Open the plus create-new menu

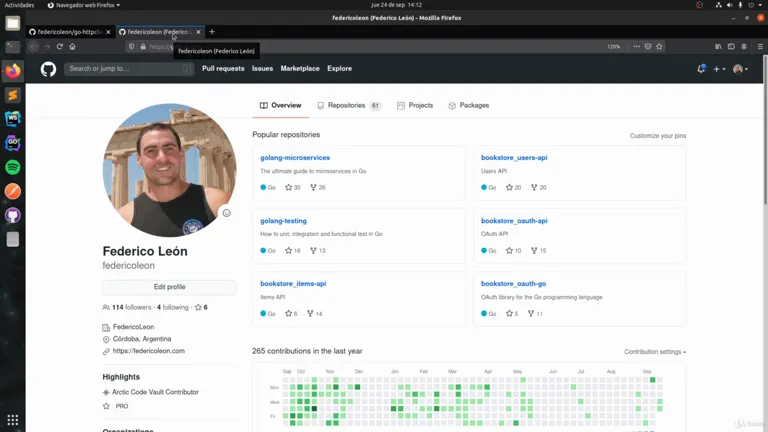719,69
